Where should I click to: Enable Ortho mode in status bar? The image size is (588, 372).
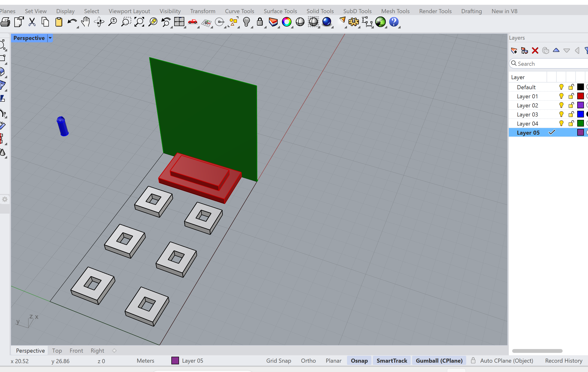click(x=308, y=361)
